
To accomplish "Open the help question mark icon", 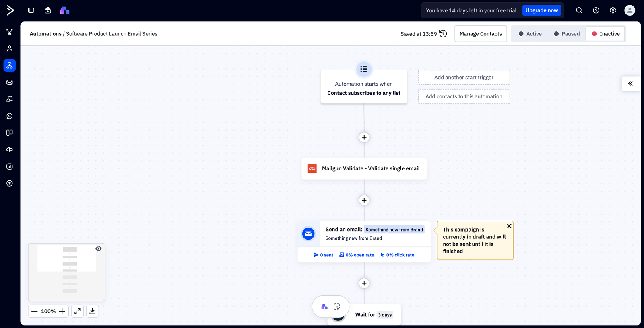I will tap(596, 10).
